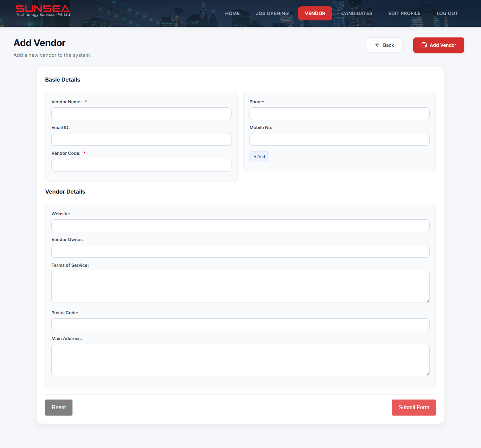Open the HOME navigation menu item

tap(232, 13)
